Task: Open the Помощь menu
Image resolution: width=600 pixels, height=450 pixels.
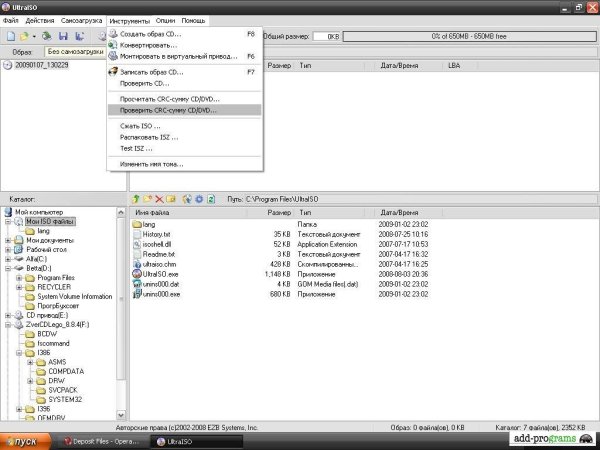Action: (x=193, y=21)
